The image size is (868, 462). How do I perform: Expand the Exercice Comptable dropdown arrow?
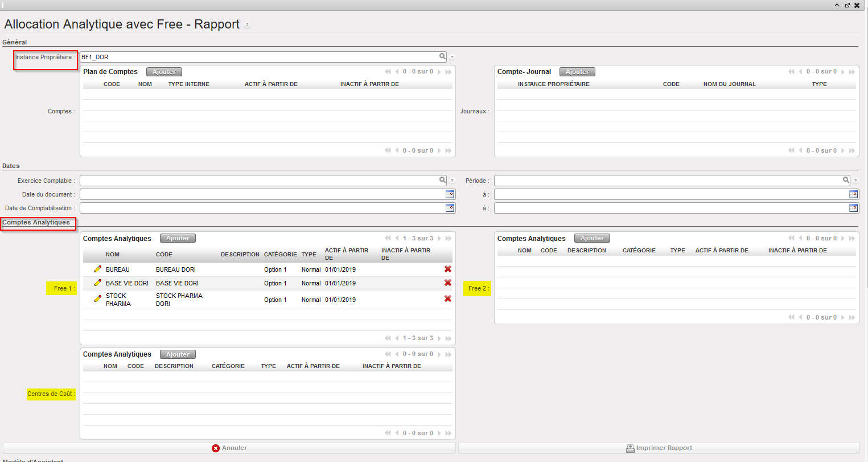click(x=452, y=181)
